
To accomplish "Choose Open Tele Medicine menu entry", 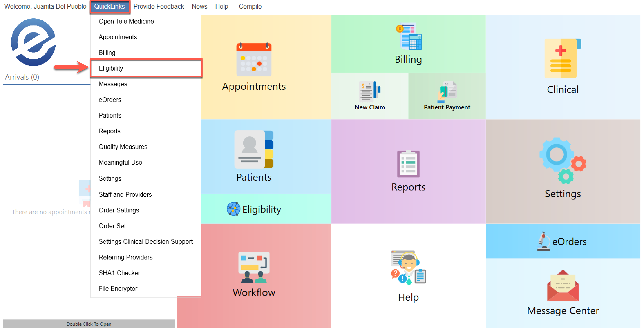I will pos(126,21).
